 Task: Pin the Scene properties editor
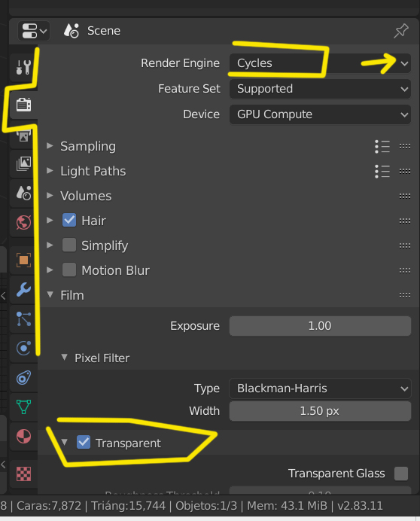pyautogui.click(x=401, y=31)
